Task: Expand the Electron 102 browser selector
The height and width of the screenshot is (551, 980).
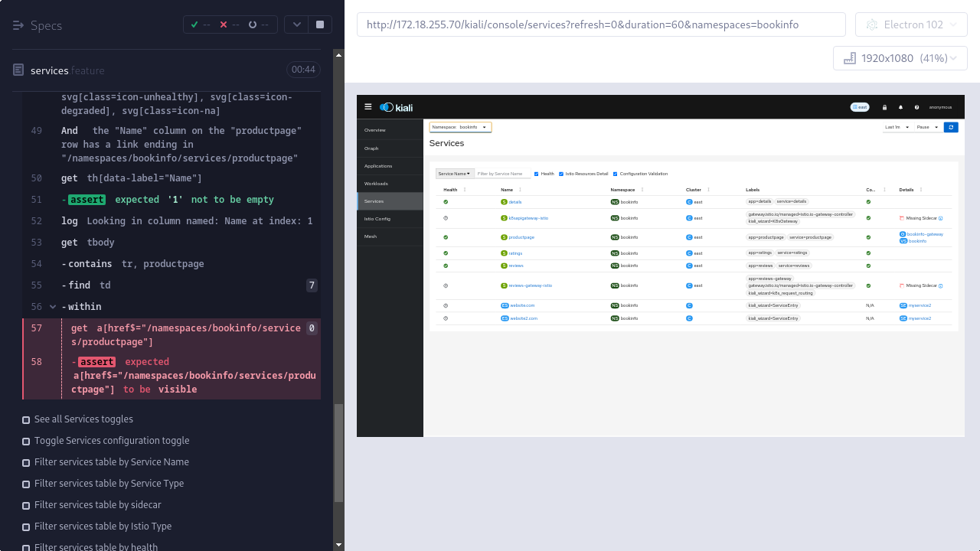Action: coord(911,24)
